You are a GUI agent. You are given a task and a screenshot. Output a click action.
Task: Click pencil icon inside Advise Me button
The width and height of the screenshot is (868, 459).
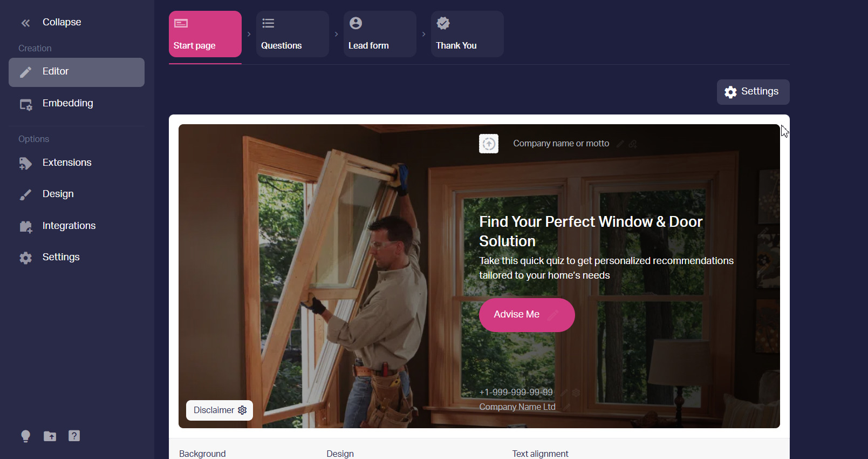(552, 315)
